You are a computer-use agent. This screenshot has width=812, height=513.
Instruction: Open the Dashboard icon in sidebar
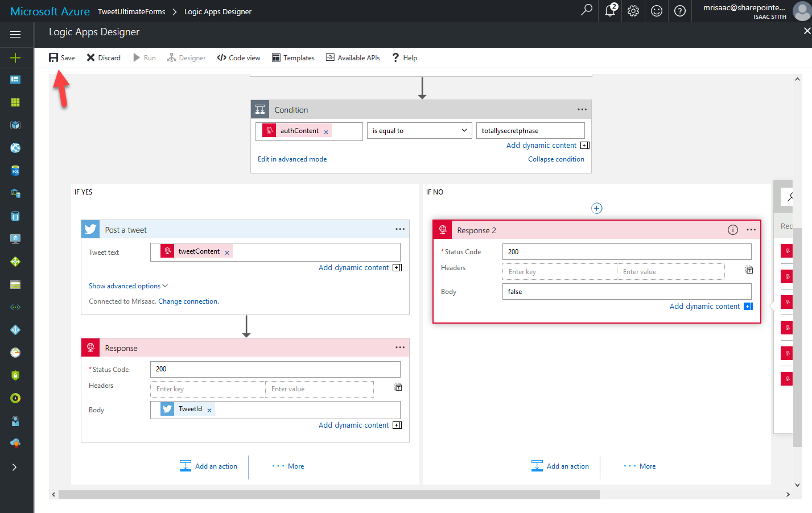coord(15,80)
